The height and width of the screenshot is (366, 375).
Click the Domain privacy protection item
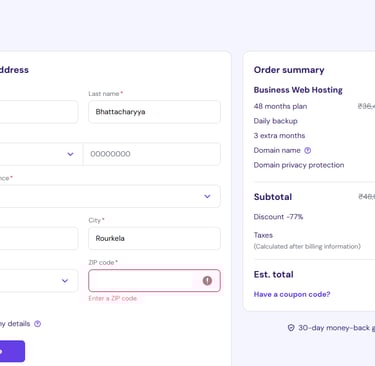[299, 165]
